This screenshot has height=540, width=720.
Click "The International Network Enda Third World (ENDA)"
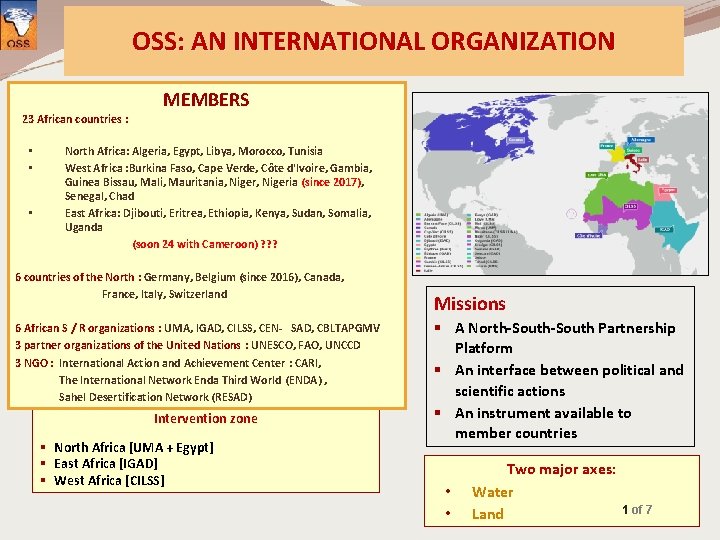[192, 380]
